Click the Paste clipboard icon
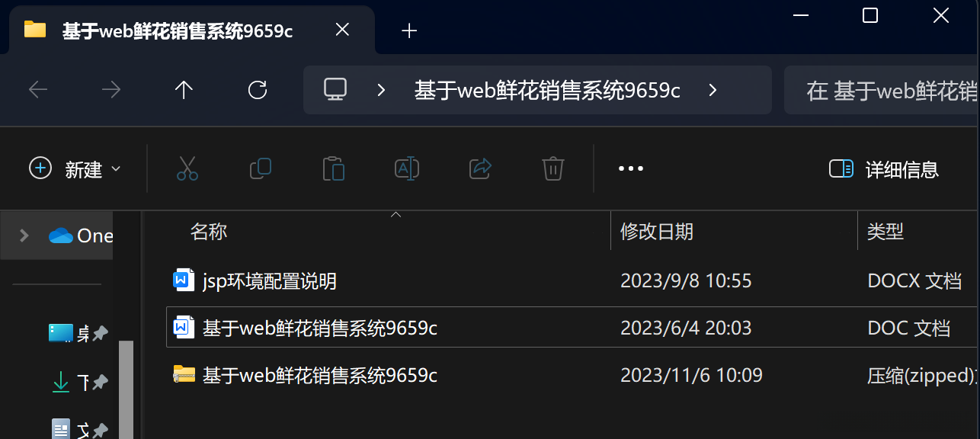980x439 pixels. (334, 168)
